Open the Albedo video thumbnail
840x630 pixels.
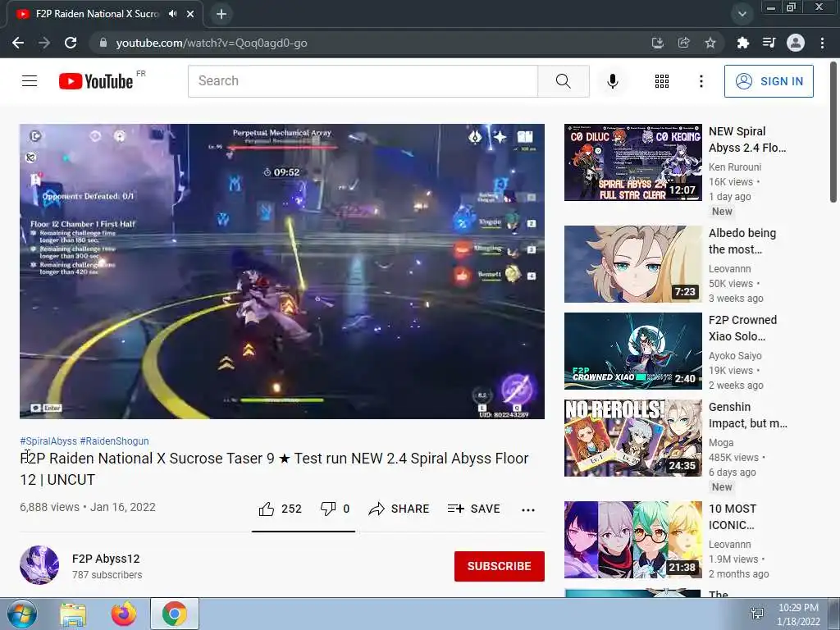click(632, 264)
